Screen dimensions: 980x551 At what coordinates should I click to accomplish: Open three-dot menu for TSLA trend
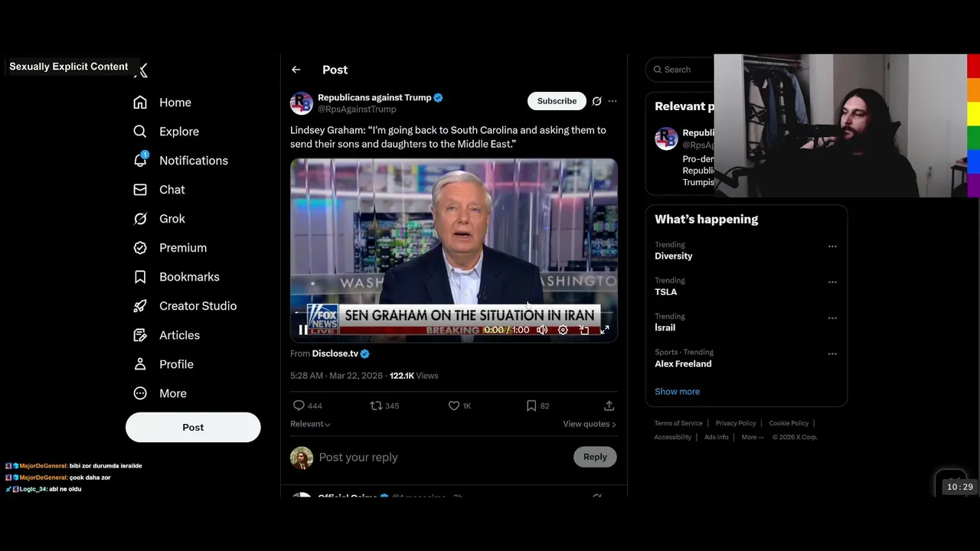[x=832, y=282]
